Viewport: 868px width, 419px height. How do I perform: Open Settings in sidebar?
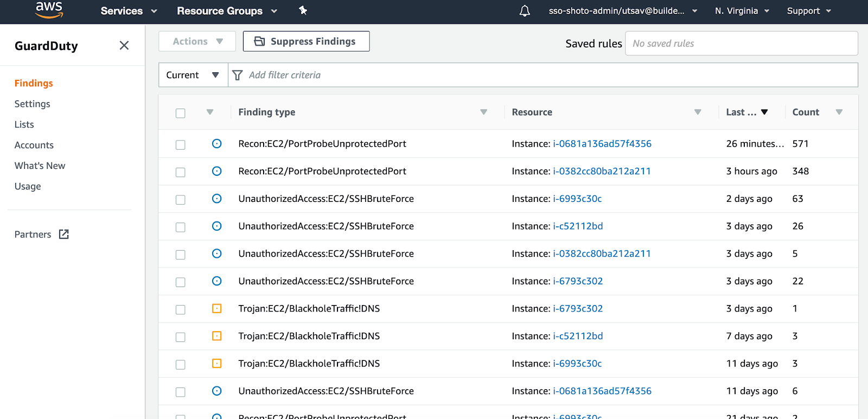coord(33,104)
